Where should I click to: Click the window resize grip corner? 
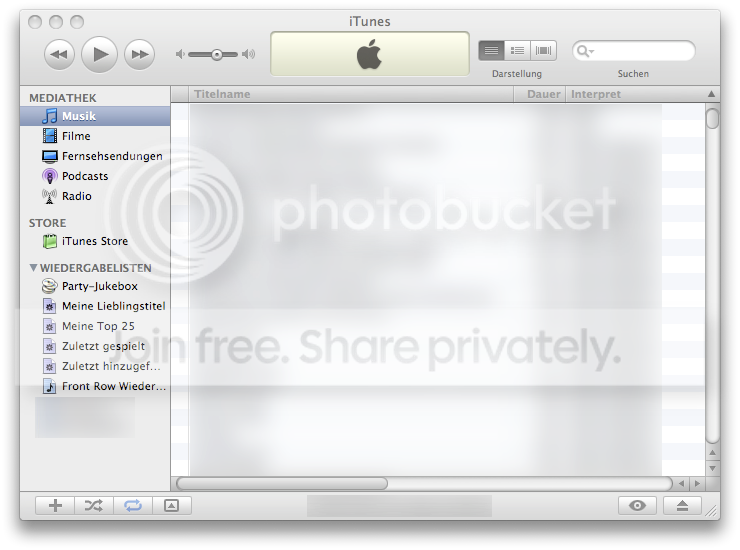pos(712,511)
